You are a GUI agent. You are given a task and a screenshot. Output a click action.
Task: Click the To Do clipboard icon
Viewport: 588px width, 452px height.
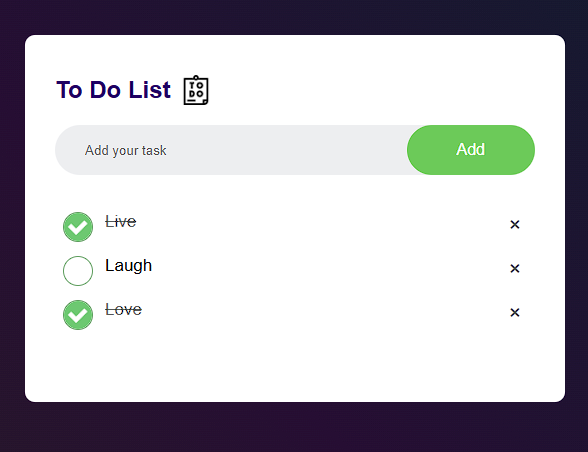(x=196, y=90)
